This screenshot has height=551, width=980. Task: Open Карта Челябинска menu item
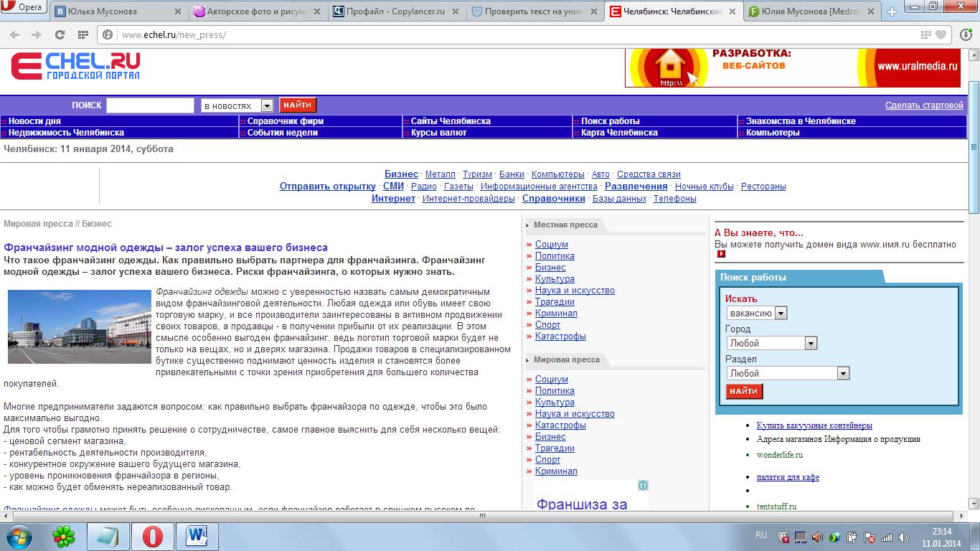(619, 133)
